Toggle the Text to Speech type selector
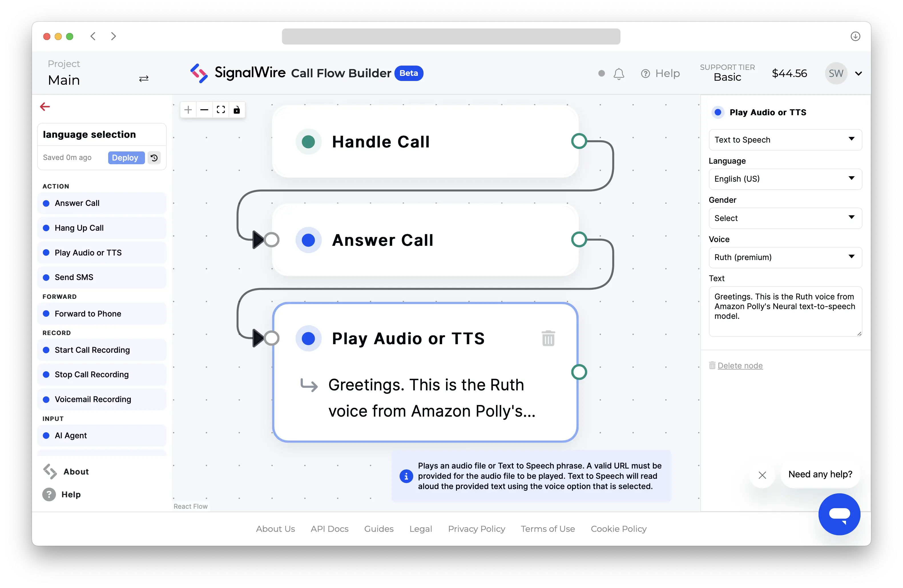 click(x=784, y=139)
